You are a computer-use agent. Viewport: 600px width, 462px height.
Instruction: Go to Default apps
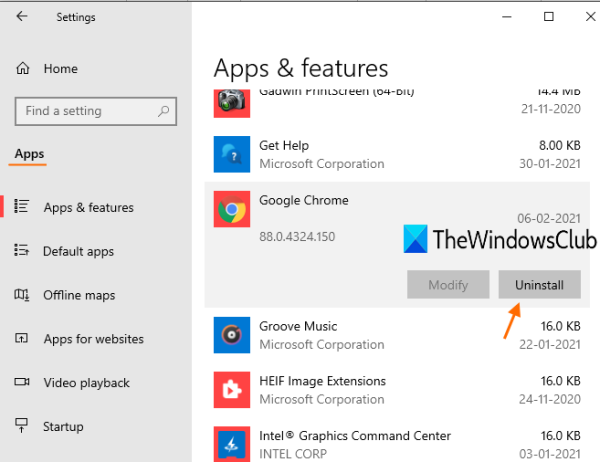point(78,252)
